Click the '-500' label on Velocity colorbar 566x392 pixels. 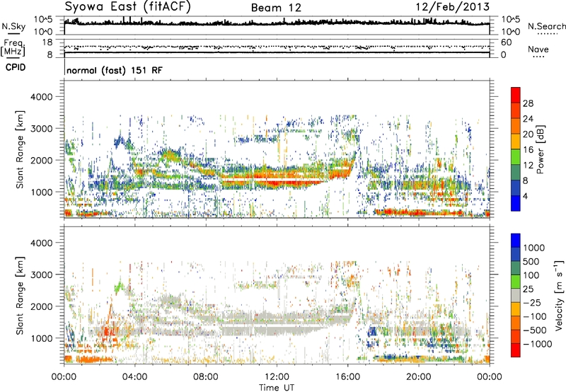[x=535, y=330]
